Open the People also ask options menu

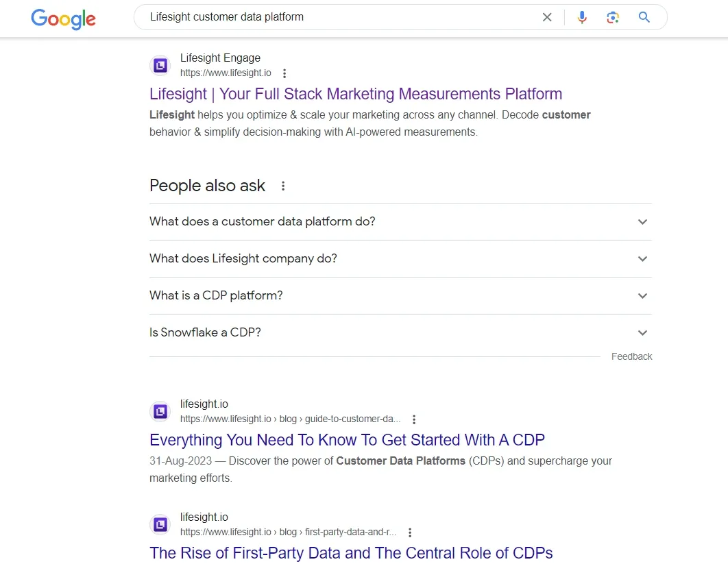pyautogui.click(x=282, y=186)
